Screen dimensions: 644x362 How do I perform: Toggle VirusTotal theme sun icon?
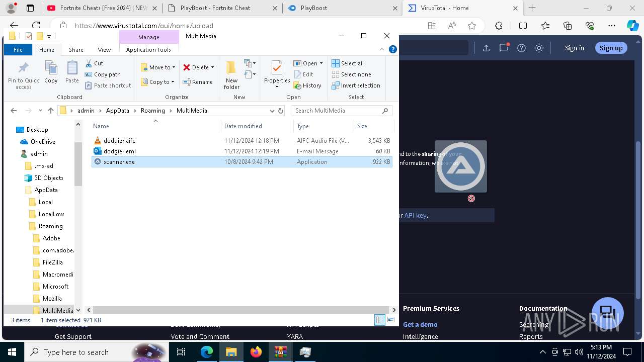539,48
